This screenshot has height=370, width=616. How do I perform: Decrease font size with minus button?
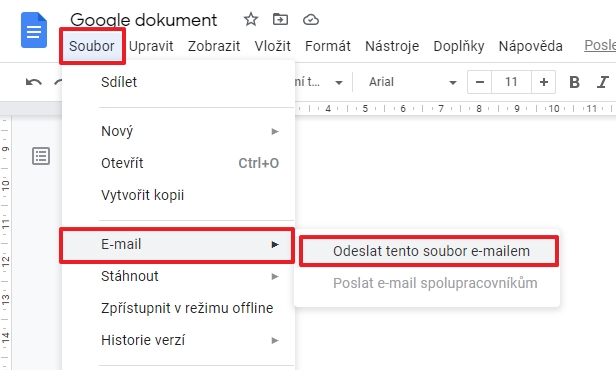(479, 82)
